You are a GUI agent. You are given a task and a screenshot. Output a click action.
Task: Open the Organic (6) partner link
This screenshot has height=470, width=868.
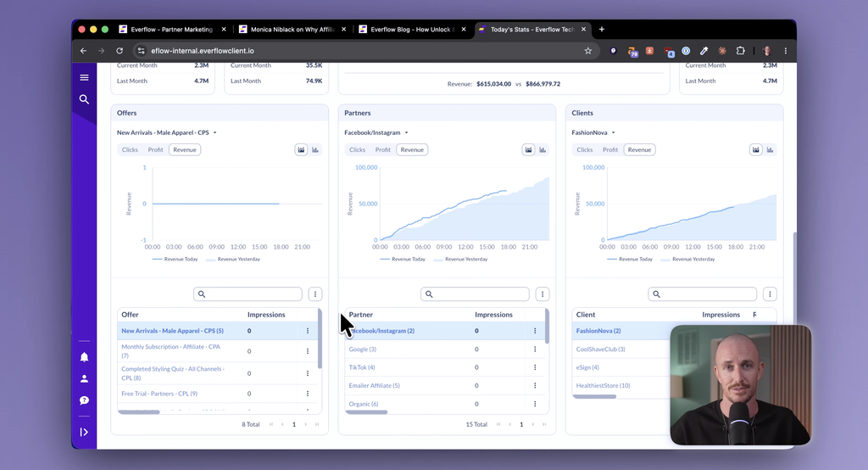click(x=364, y=404)
